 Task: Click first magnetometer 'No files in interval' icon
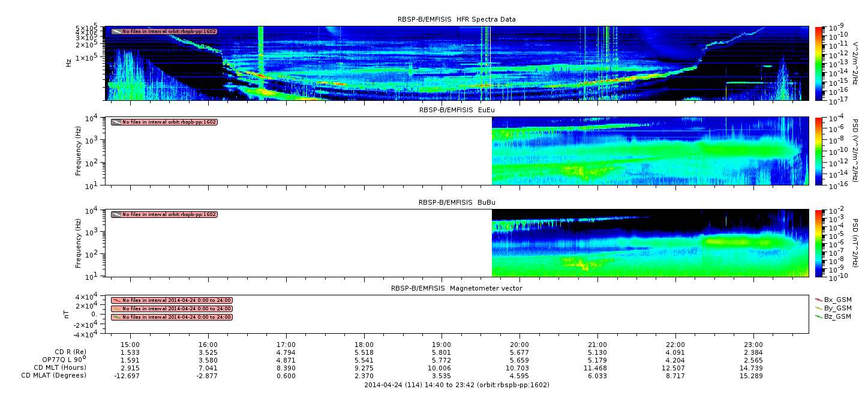pyautogui.click(x=116, y=300)
